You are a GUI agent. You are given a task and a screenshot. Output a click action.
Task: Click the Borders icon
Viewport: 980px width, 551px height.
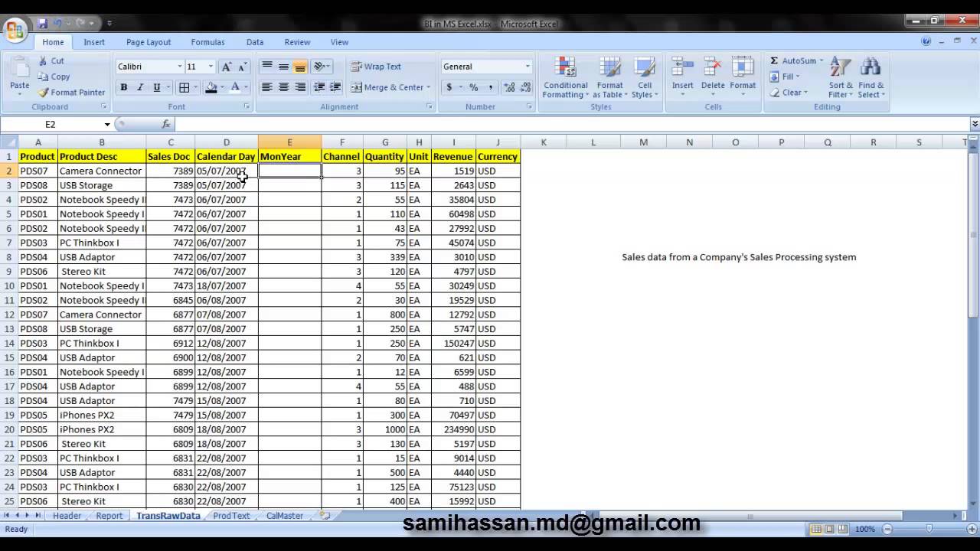click(184, 87)
